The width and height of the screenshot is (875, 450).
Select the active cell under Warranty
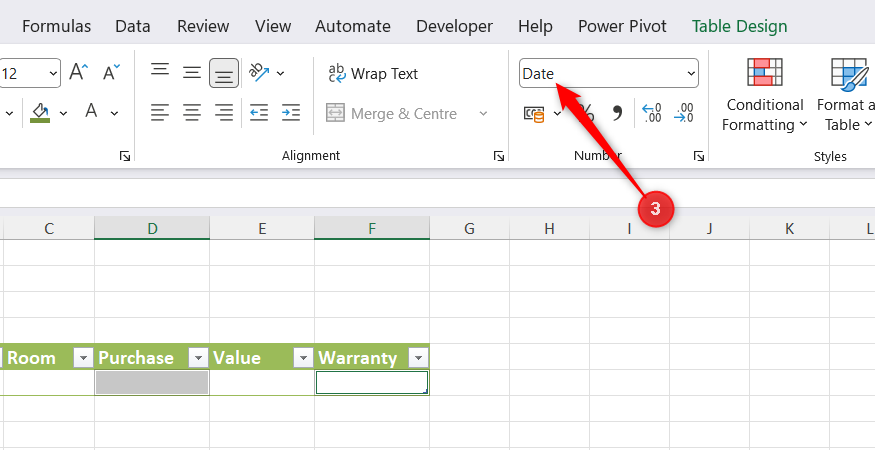pyautogui.click(x=372, y=382)
